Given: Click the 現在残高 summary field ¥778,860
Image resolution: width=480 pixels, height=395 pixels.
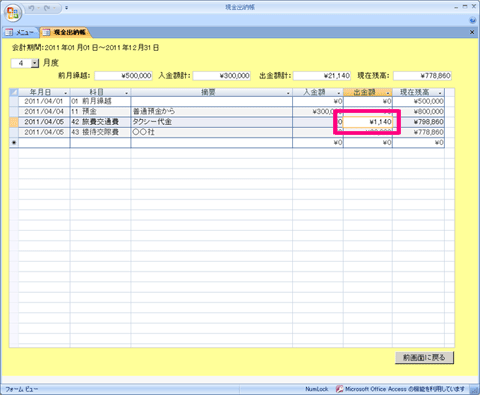Looking at the screenshot, I should click(422, 76).
